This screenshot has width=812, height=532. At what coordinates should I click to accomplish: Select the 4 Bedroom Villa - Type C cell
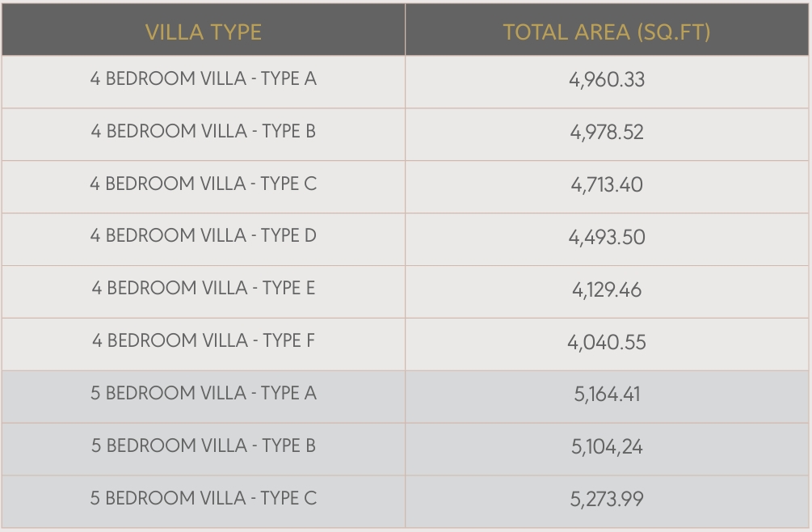click(x=204, y=184)
